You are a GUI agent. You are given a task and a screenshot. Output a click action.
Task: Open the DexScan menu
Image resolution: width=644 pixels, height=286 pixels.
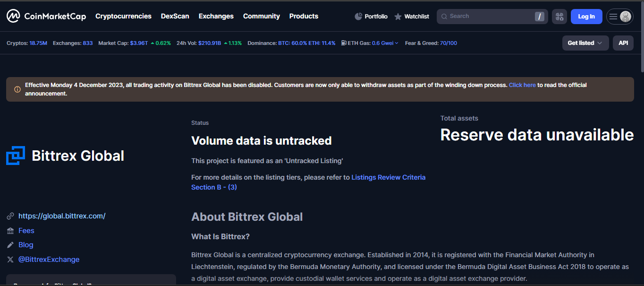(x=175, y=16)
